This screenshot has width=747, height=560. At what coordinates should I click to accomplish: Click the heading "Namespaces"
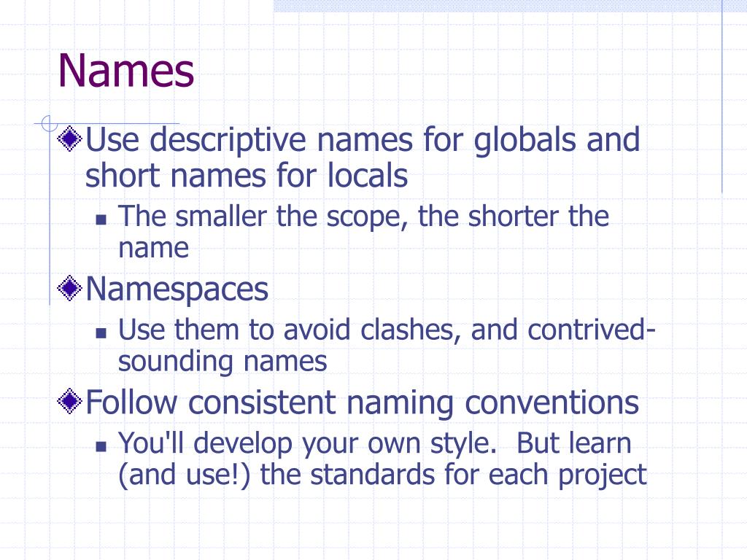(177, 289)
